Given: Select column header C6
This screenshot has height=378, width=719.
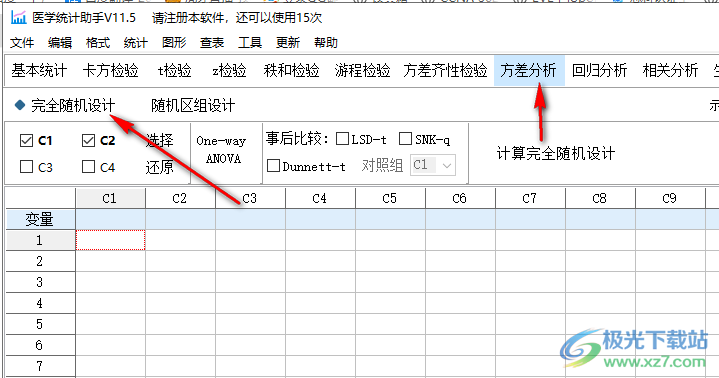Looking at the screenshot, I should 460,198.
